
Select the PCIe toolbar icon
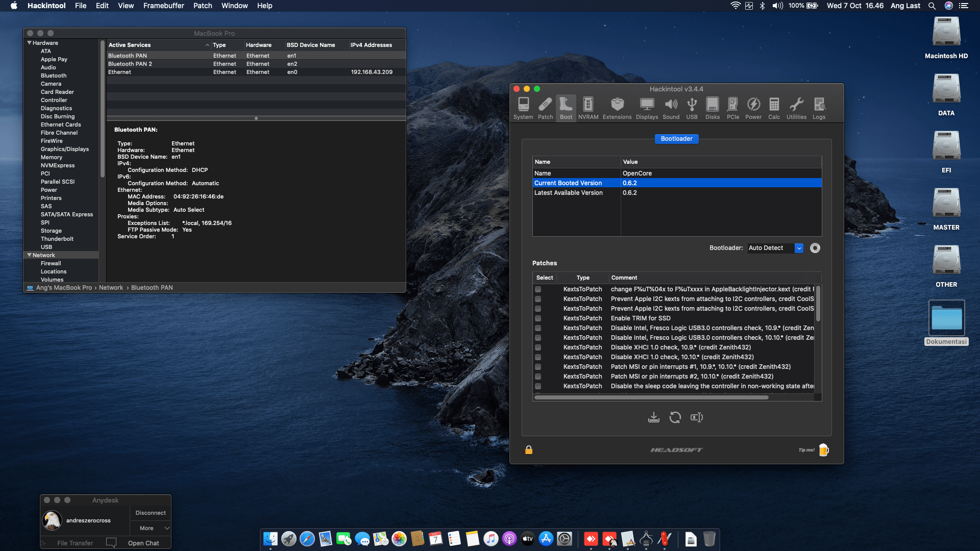[x=732, y=108]
